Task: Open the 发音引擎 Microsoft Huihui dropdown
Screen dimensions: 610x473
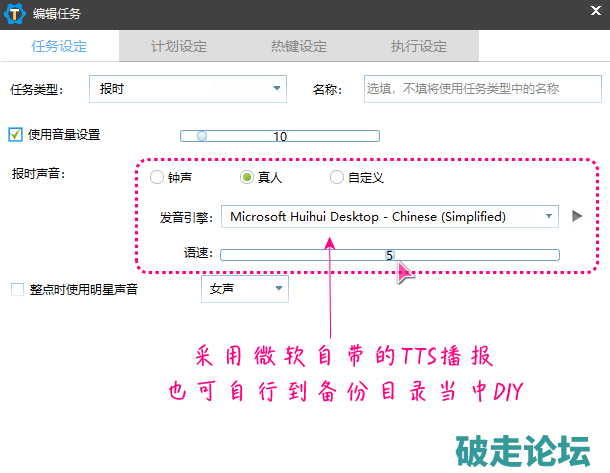Action: [x=389, y=216]
